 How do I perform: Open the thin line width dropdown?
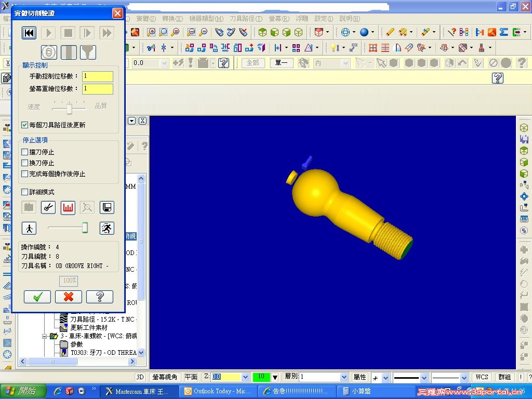point(464,377)
